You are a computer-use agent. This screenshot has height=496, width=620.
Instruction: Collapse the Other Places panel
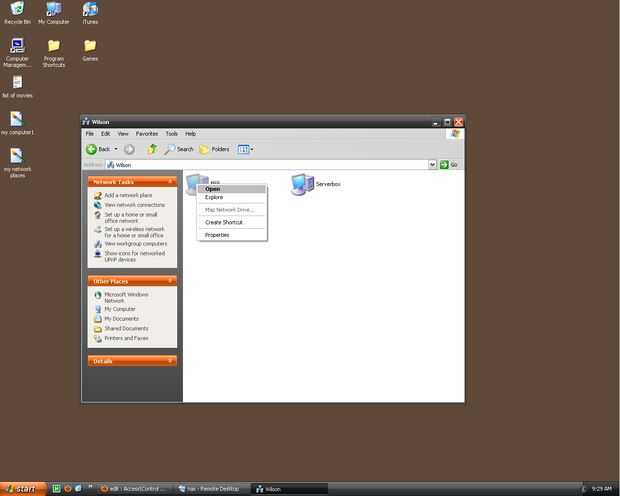coord(170,281)
